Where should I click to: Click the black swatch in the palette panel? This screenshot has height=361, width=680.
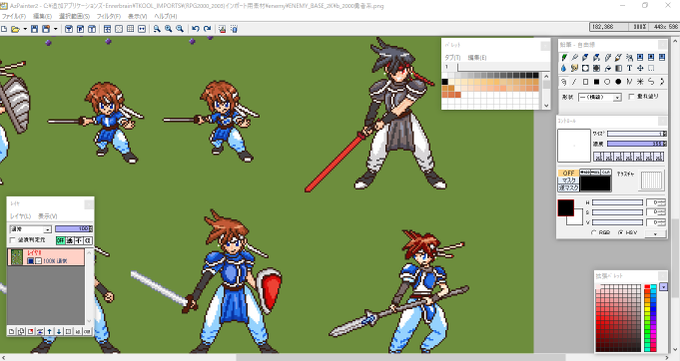click(x=445, y=82)
